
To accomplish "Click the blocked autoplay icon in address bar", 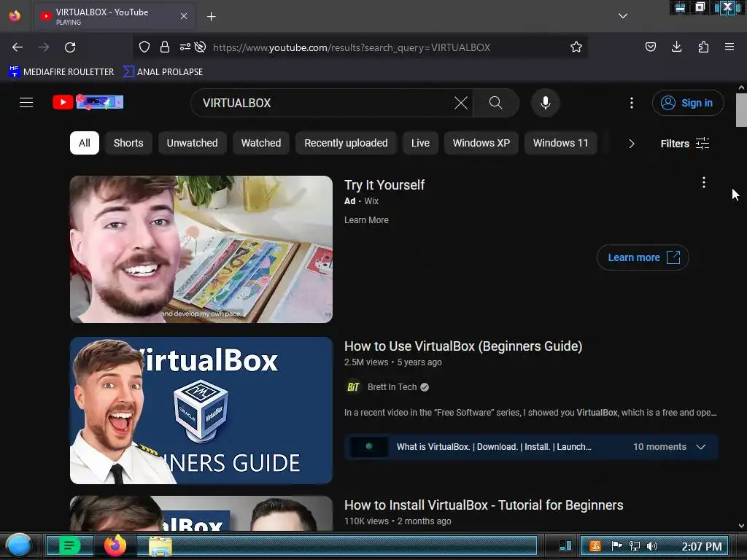I will 201,47.
